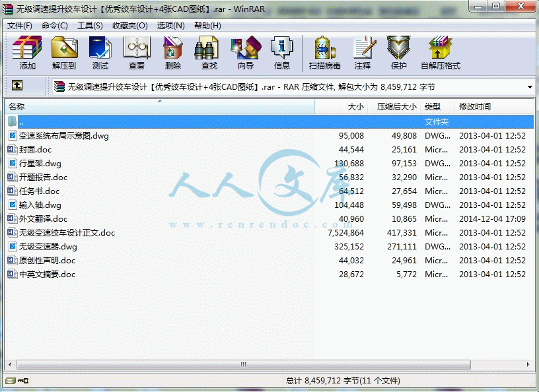Click the drive/key icon in status bar
This screenshot has width=539, height=392.
[x=17, y=381]
